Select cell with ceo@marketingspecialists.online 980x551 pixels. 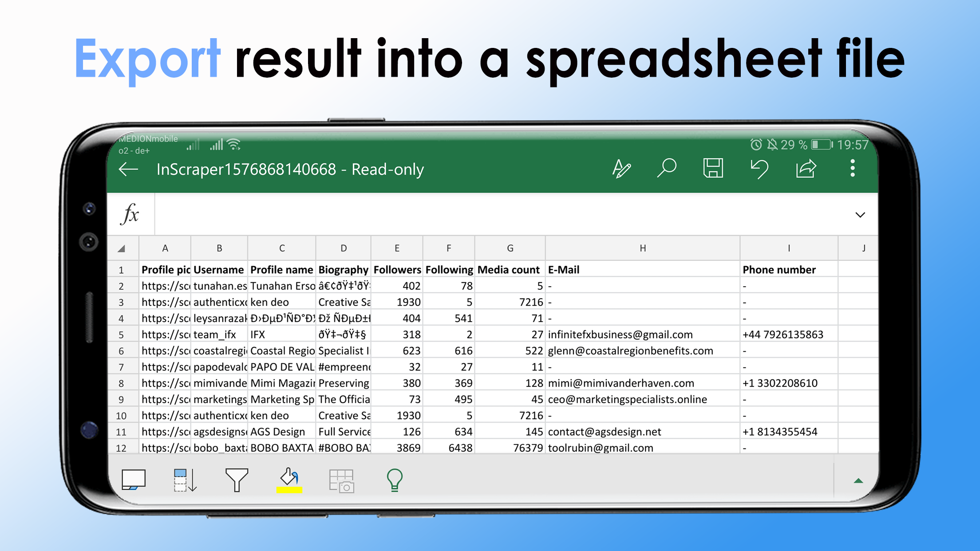click(x=643, y=399)
